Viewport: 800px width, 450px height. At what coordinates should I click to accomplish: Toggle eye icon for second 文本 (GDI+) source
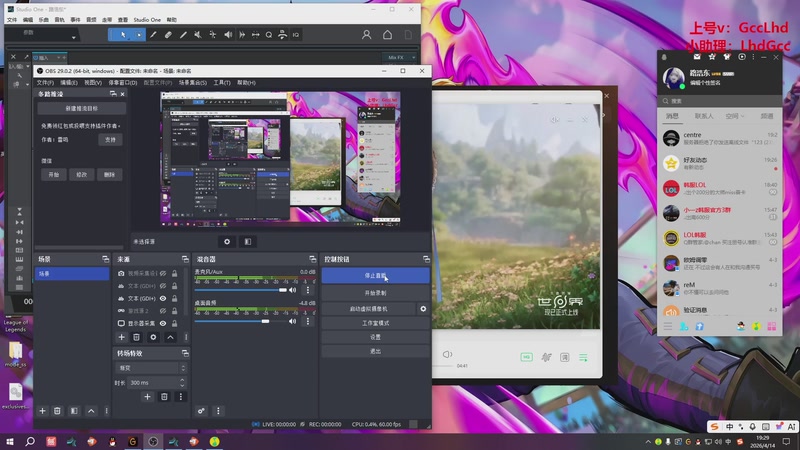tap(163, 298)
